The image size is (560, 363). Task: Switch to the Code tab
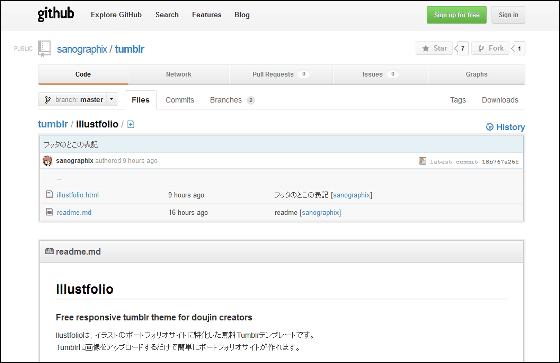tap(83, 74)
